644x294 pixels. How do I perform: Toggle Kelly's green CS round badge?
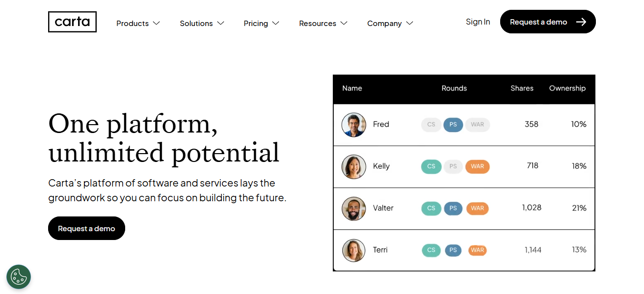coord(431,166)
